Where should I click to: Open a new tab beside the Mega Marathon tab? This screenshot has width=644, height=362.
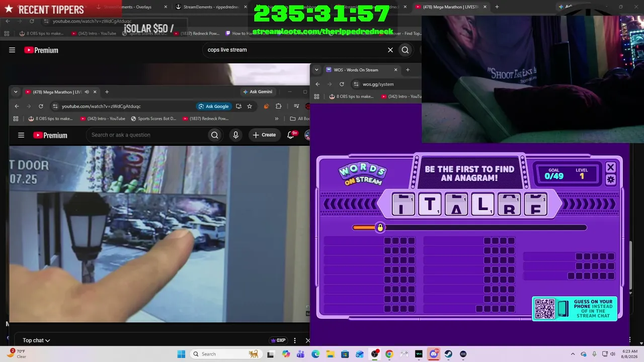107,92
